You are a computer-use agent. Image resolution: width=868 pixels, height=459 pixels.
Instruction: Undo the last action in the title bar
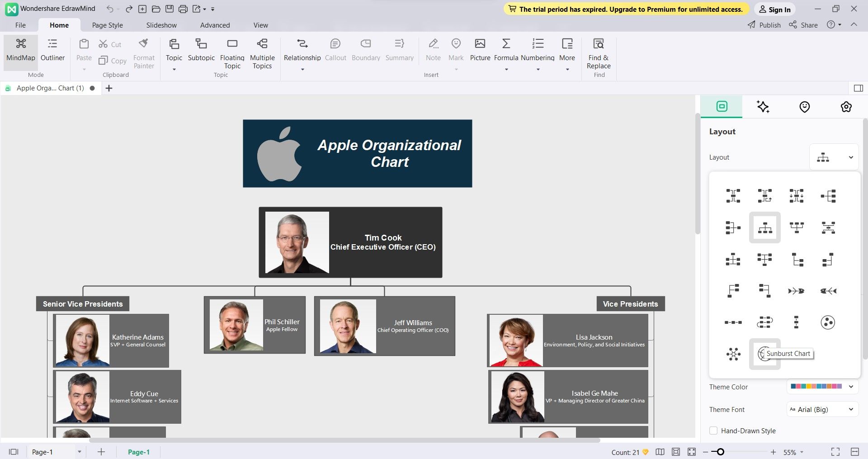click(x=110, y=9)
